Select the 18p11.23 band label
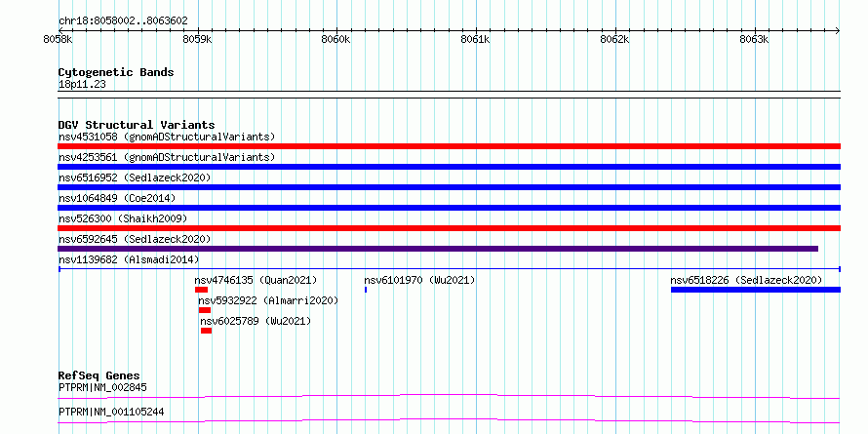Image resolution: width=868 pixels, height=434 pixels. [x=82, y=85]
